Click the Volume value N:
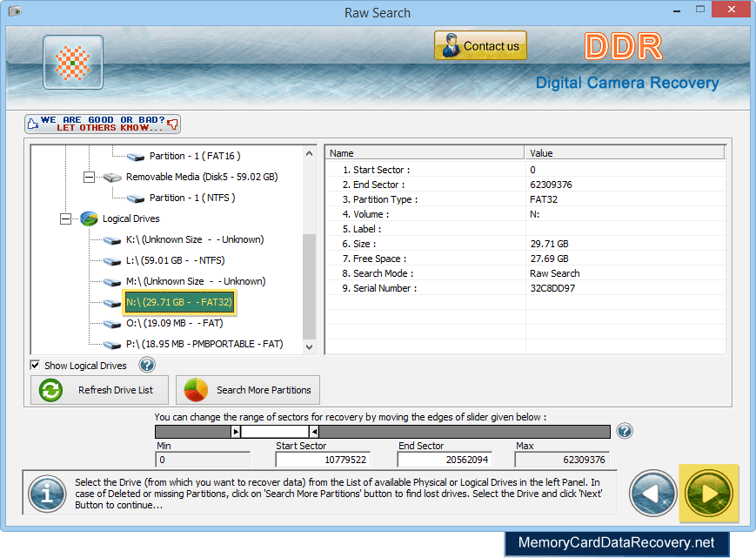 tap(535, 214)
